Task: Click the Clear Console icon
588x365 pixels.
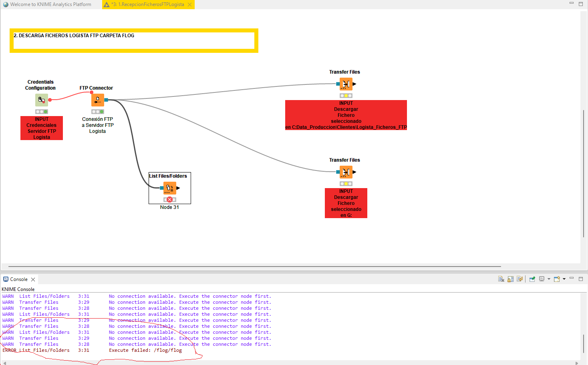Action: pos(501,279)
